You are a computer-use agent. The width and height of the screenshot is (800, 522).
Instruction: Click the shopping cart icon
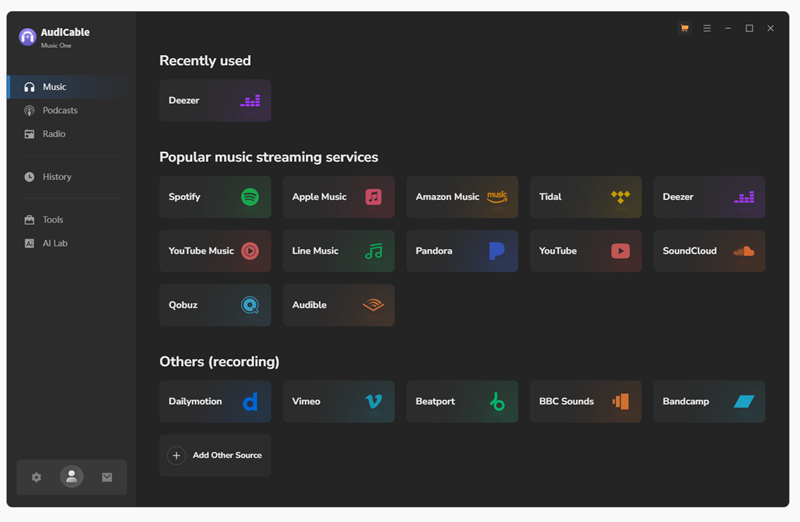pyautogui.click(x=685, y=29)
